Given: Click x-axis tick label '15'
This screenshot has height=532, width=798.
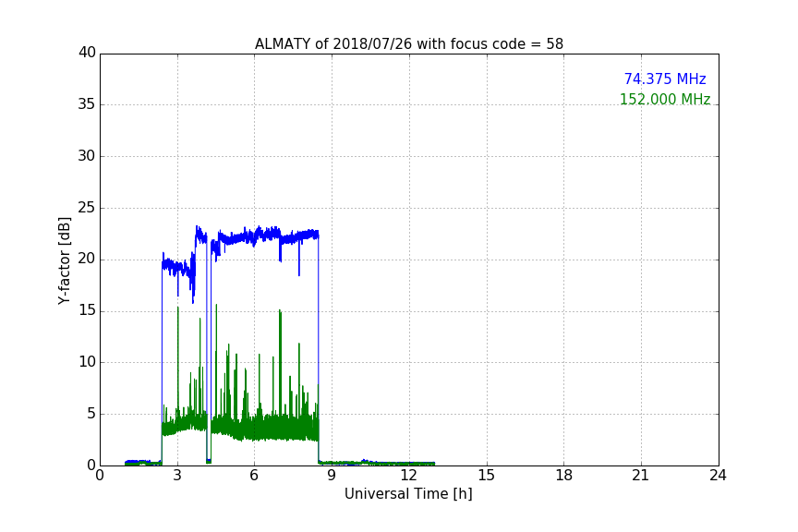Looking at the screenshot, I should click(486, 476).
